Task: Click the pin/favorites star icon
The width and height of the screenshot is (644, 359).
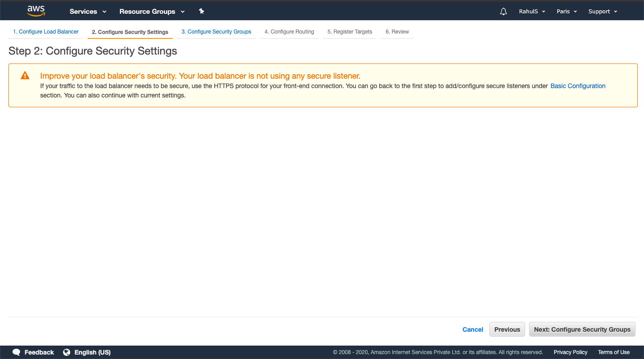Action: [201, 11]
